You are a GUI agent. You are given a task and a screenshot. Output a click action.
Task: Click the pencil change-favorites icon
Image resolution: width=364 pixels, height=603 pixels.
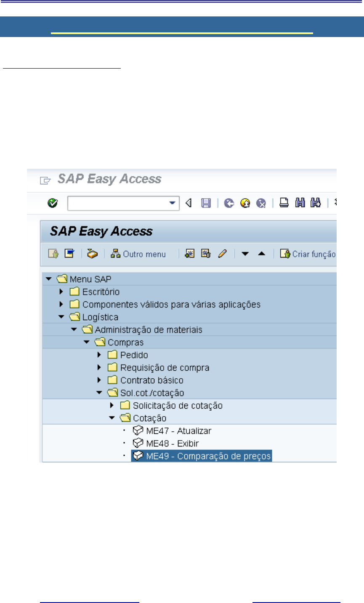click(223, 254)
